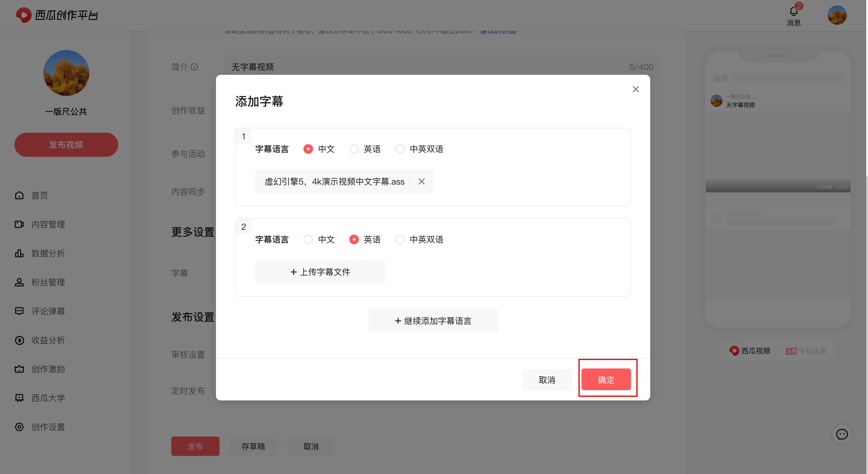This screenshot has height=474, width=868.
Task: Expand 继续添加字幕语言 to add another language
Action: click(x=433, y=321)
